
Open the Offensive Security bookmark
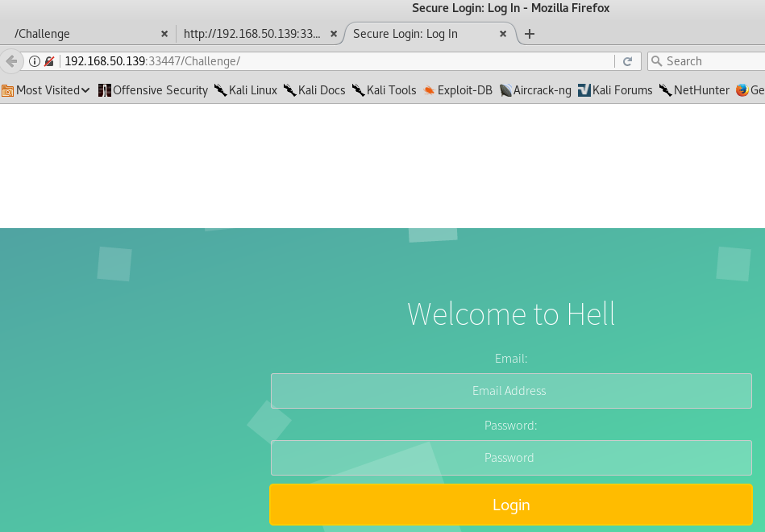click(x=153, y=90)
